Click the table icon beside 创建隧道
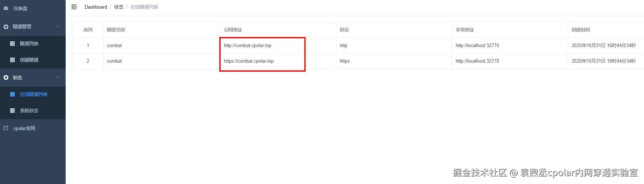The height and width of the screenshot is (184, 644). (x=12, y=60)
